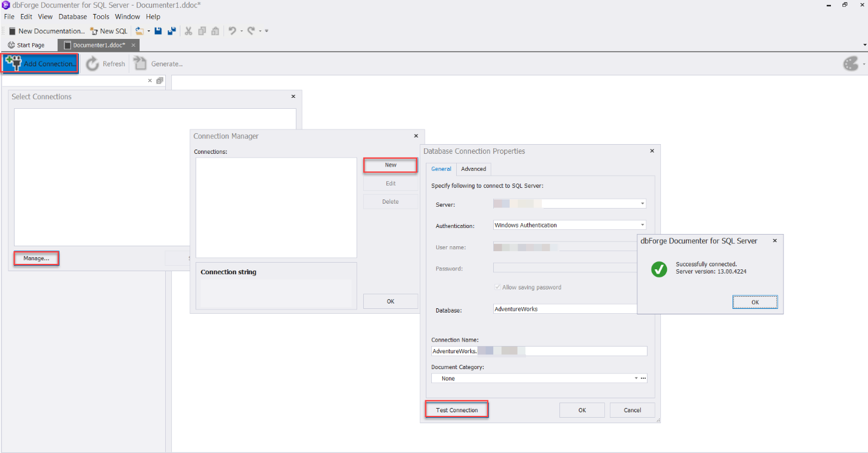
Task: Click the Password input field
Action: pos(565,268)
